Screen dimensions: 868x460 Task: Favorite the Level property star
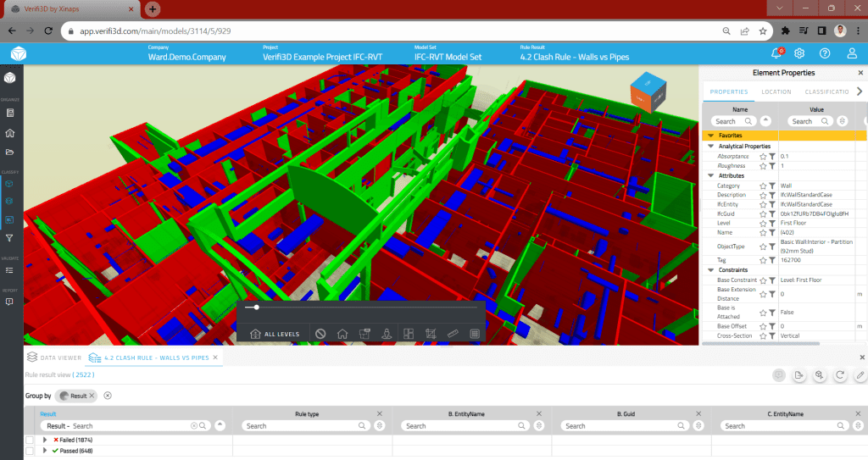pos(763,223)
